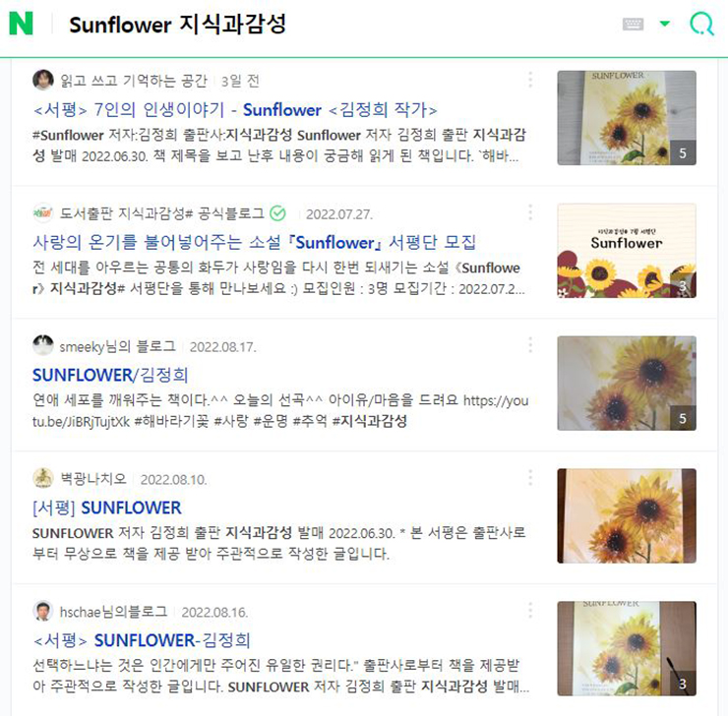Click the green search magnifier icon
Image resolution: width=728 pixels, height=716 pixels.
click(701, 24)
